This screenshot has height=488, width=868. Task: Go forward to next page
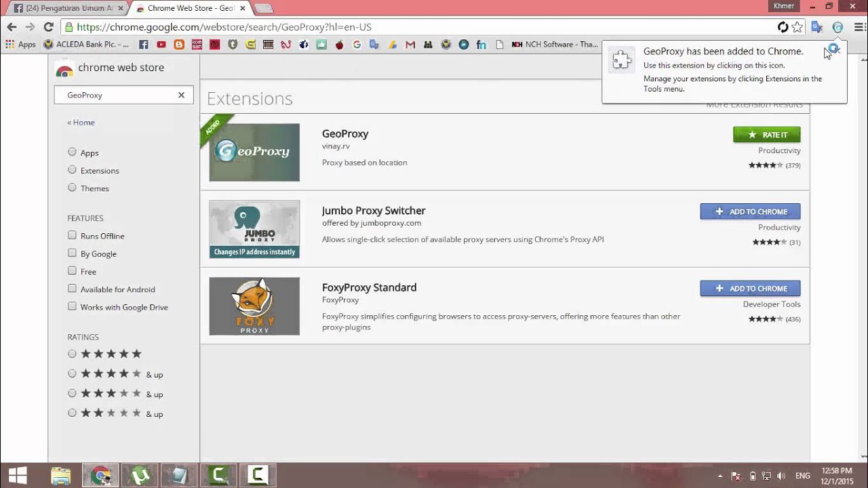(x=30, y=27)
